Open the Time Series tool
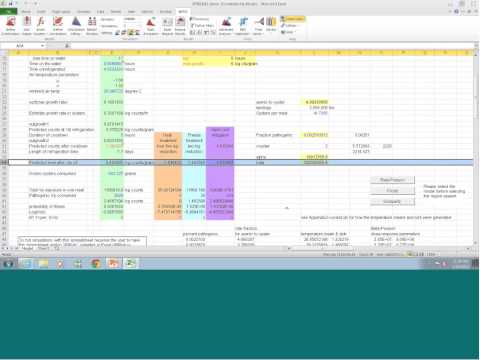480x360 pixels. coord(259,26)
